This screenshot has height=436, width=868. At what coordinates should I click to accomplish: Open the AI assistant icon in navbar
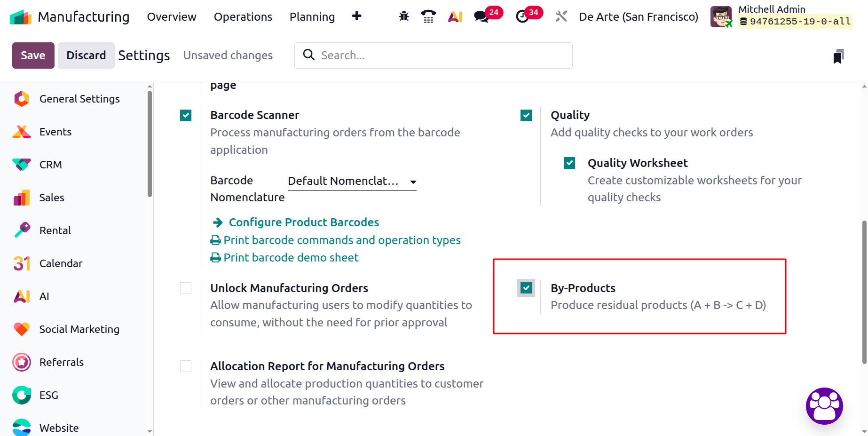(x=455, y=16)
